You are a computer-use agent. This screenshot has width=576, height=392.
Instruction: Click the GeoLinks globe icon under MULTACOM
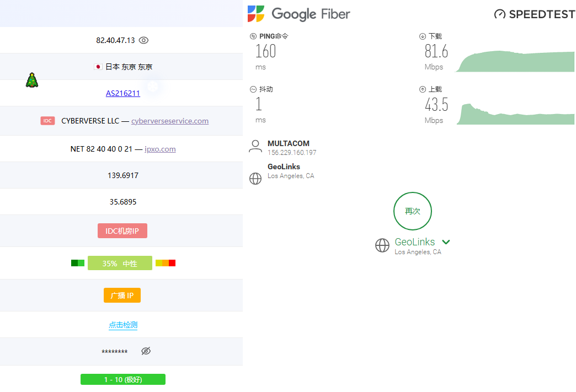[255, 179]
